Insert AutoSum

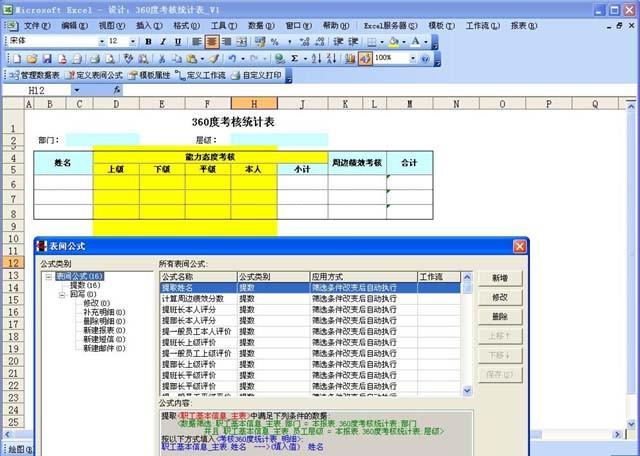pos(294,59)
